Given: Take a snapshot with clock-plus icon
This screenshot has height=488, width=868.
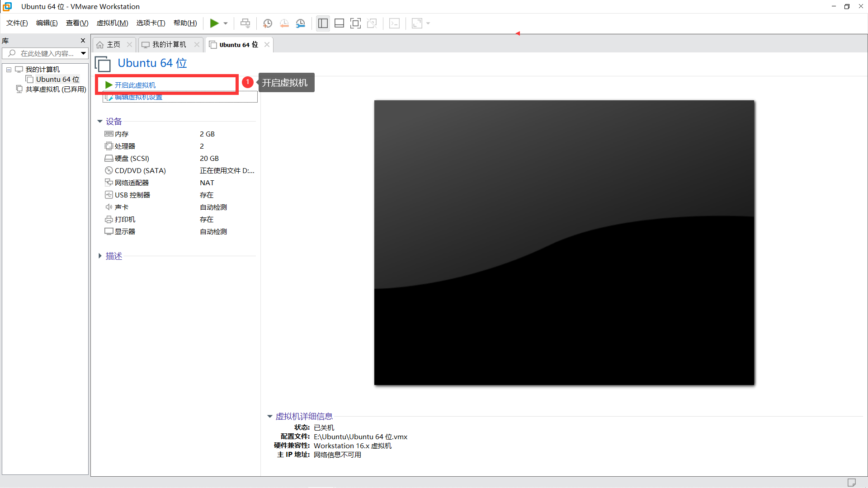Looking at the screenshot, I should pyautogui.click(x=268, y=23).
